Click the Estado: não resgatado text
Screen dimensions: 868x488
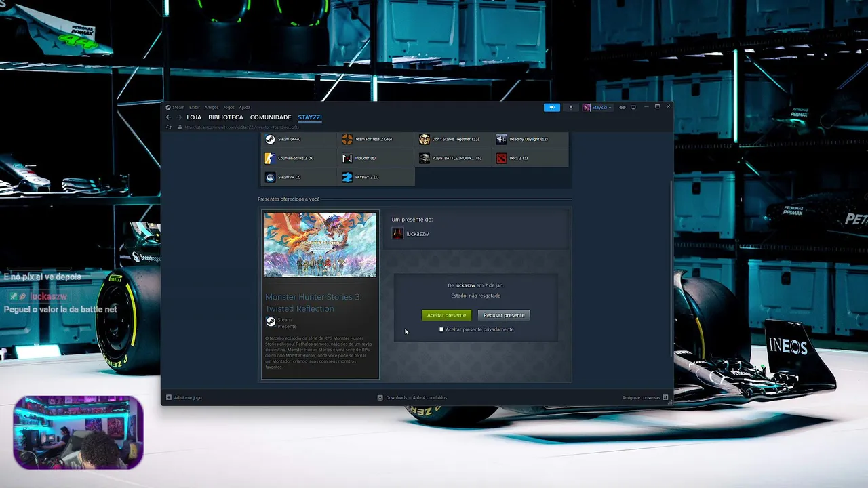[476, 296]
